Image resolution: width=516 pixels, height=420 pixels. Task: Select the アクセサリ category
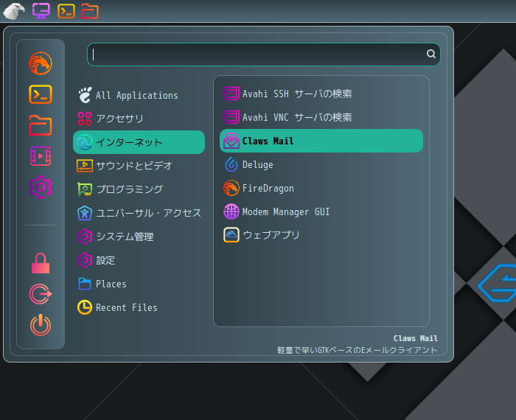[139, 119]
